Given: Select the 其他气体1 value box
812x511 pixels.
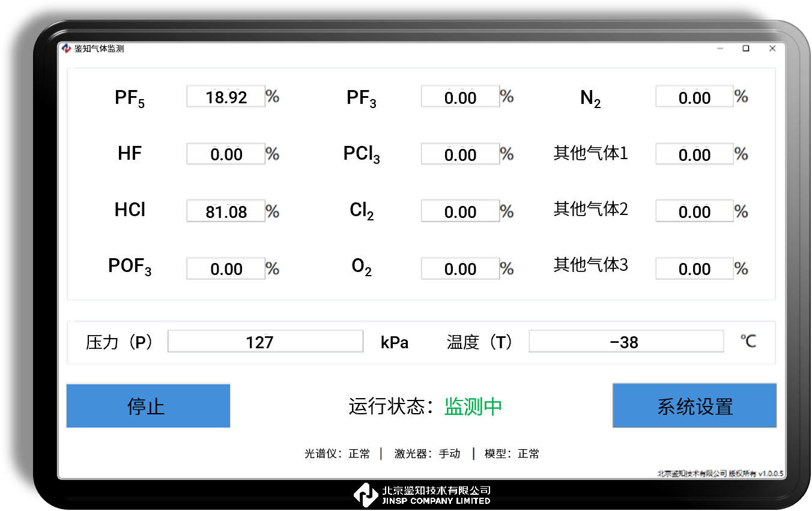Looking at the screenshot, I should (694, 154).
